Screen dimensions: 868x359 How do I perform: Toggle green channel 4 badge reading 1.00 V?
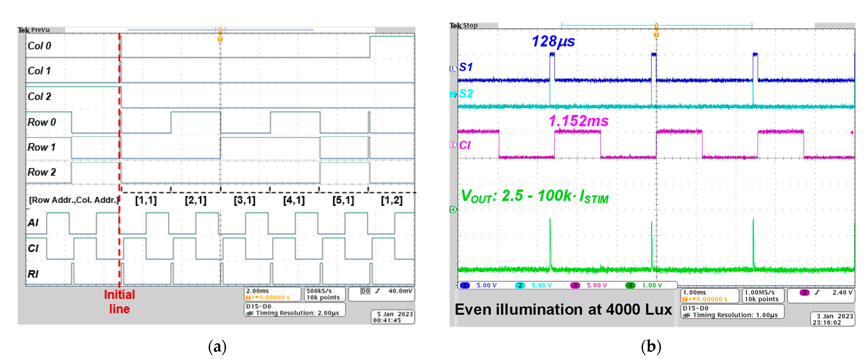630,285
